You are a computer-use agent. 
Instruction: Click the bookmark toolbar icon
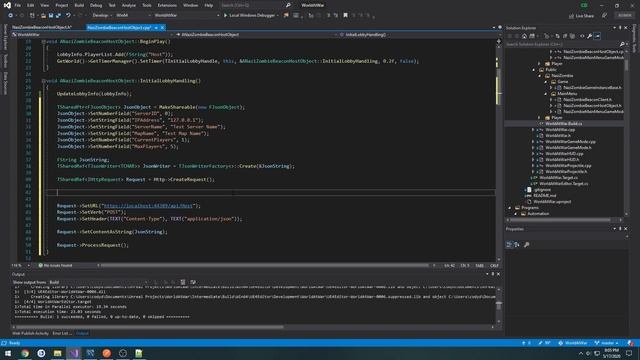point(345,16)
